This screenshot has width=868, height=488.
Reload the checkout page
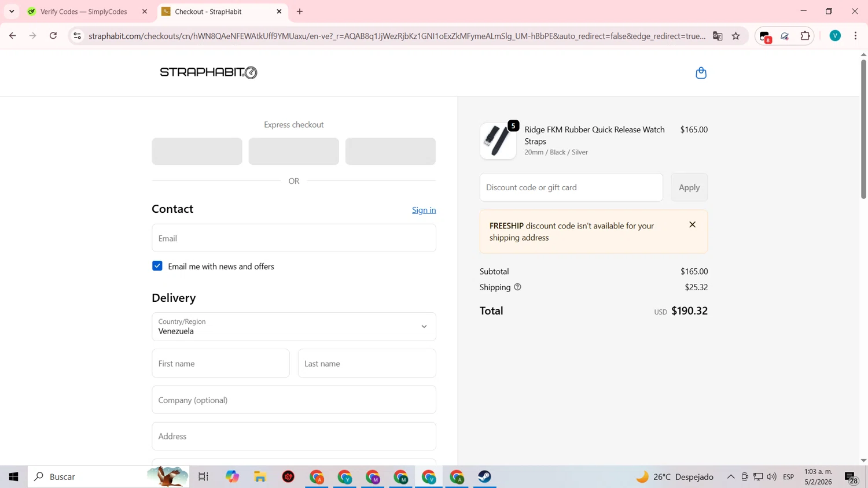[x=53, y=36]
